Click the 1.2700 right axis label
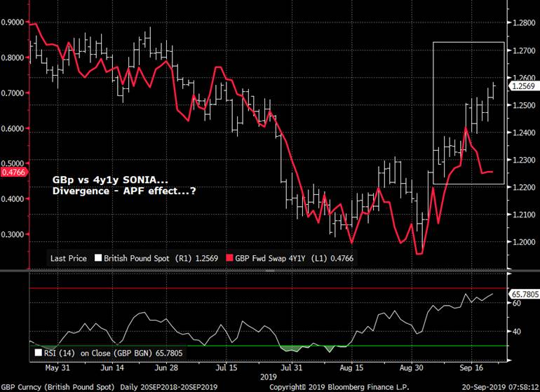Viewport: 540px width, 392px height. (x=524, y=50)
